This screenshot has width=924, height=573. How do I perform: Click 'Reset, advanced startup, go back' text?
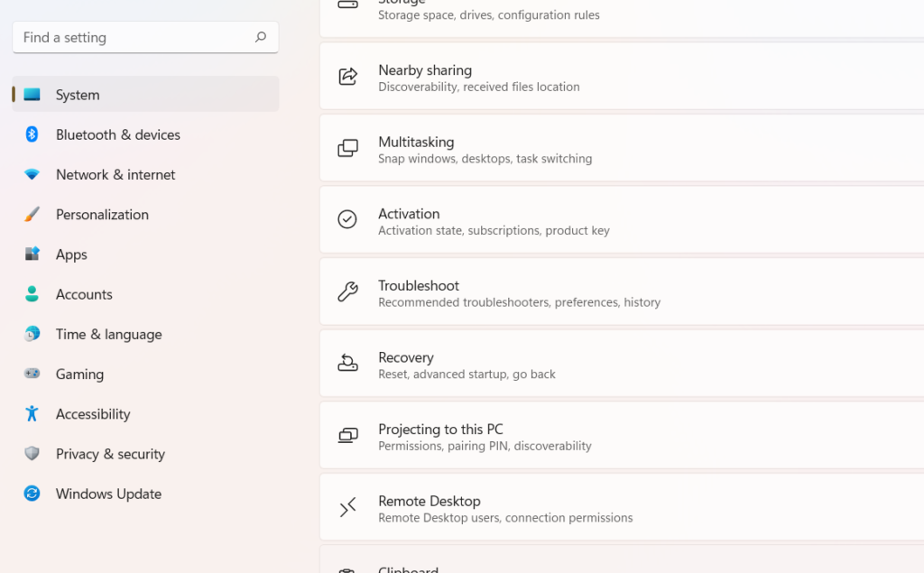[x=467, y=374]
